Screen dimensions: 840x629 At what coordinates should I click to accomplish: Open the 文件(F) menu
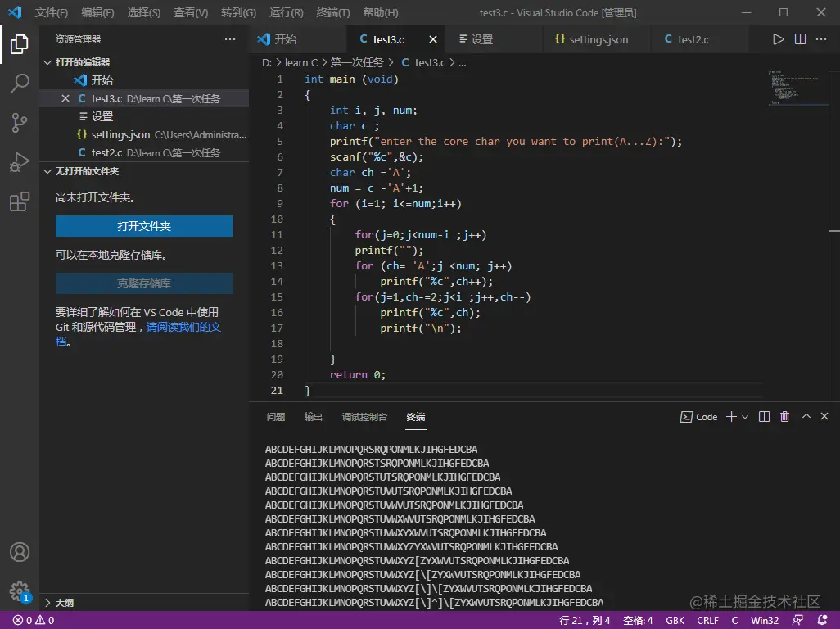click(52, 12)
